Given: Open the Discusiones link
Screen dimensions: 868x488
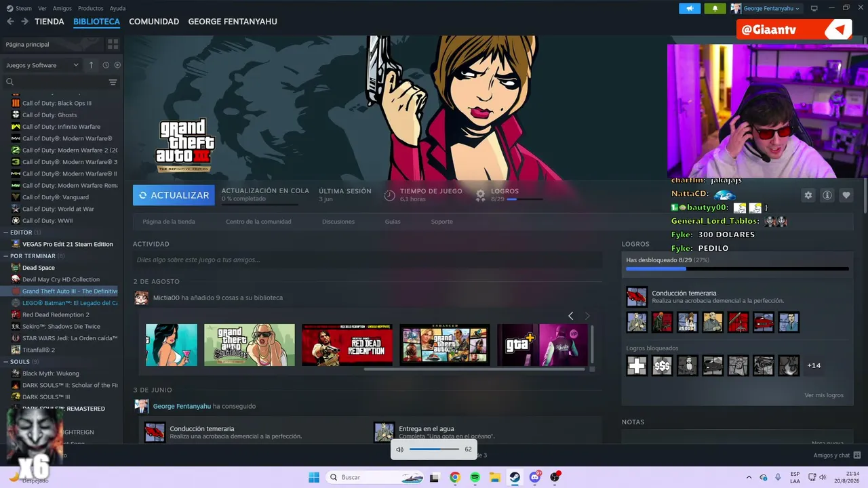Looking at the screenshot, I should pyautogui.click(x=338, y=222).
